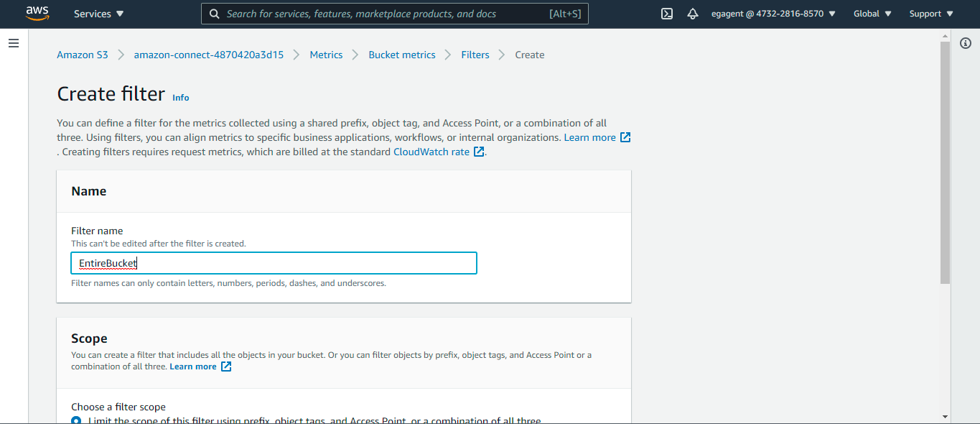Open the notifications bell icon
This screenshot has width=980, height=424.
click(693, 14)
